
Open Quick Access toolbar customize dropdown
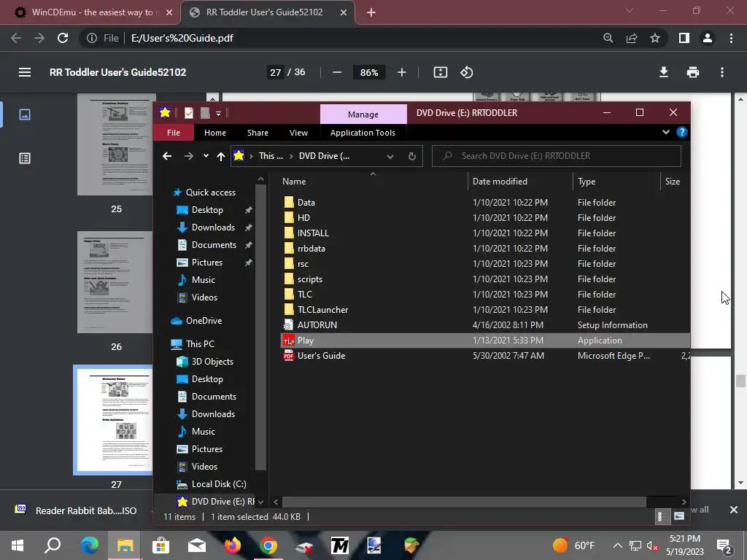click(x=218, y=113)
